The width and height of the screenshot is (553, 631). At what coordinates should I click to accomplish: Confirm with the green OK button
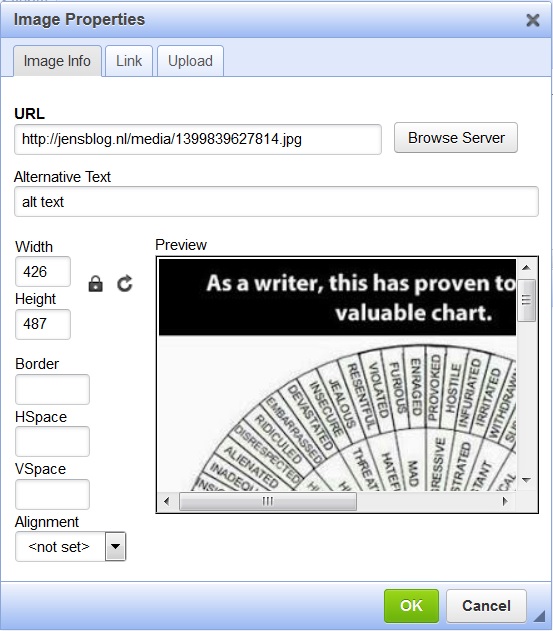coord(411,606)
